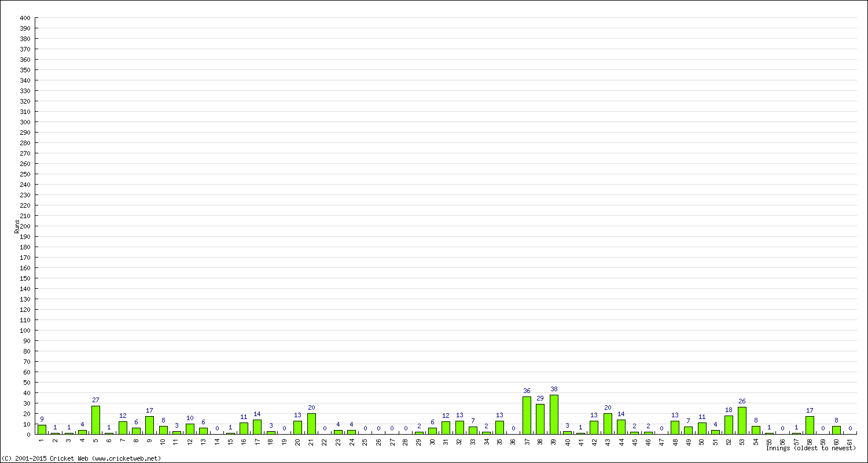Click the green bar for innings 5
Image resolution: width=868 pixels, height=463 pixels.
(95, 420)
